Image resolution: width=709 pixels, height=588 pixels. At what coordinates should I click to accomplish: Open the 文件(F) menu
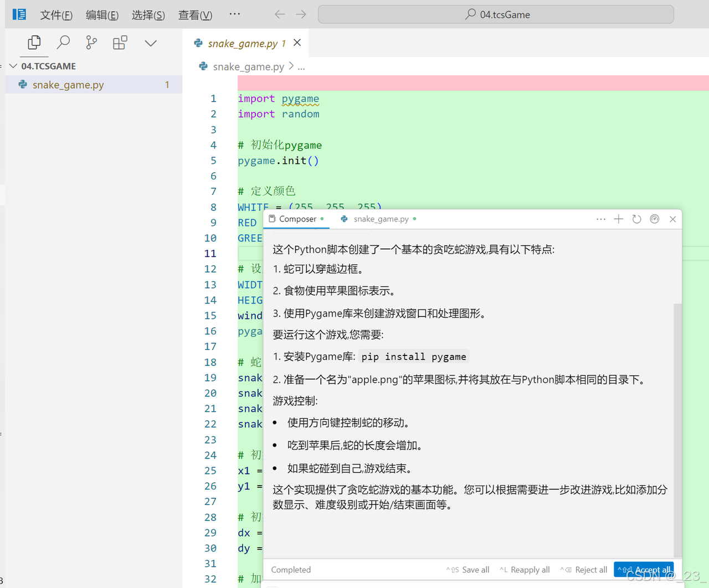(56, 15)
